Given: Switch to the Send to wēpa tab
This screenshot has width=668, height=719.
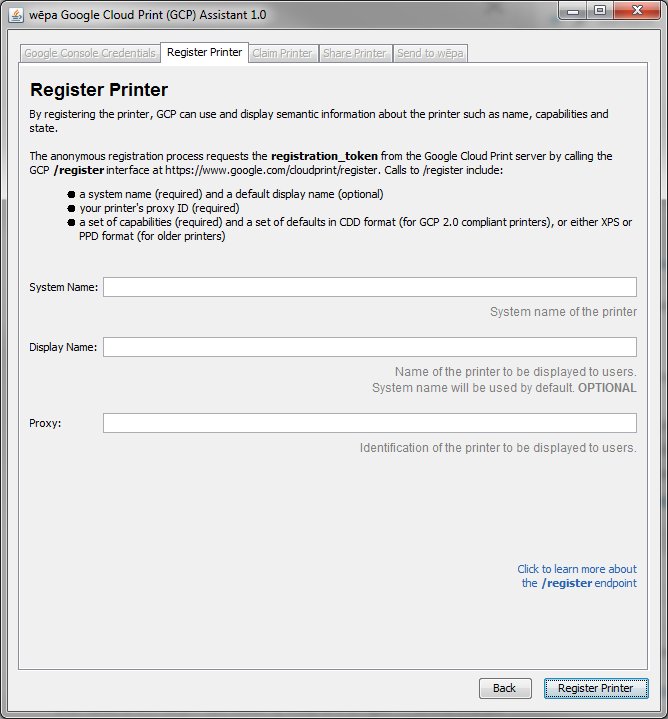Looking at the screenshot, I should pos(430,53).
